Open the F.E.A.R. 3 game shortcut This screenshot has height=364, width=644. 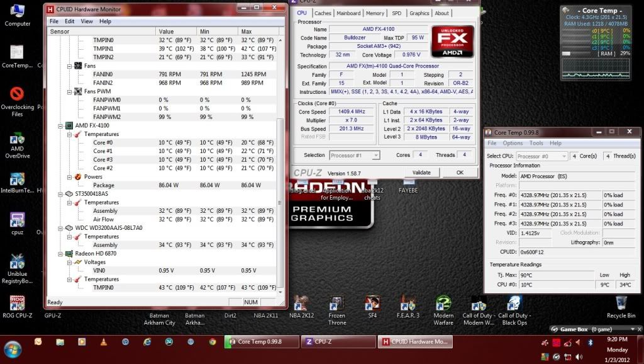408,307
